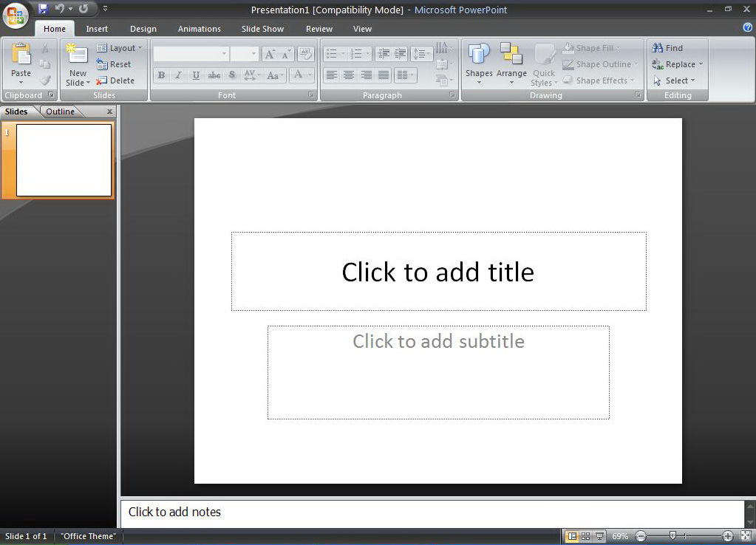Click Fit slide to current window icon
The width and height of the screenshot is (756, 545).
tap(746, 536)
